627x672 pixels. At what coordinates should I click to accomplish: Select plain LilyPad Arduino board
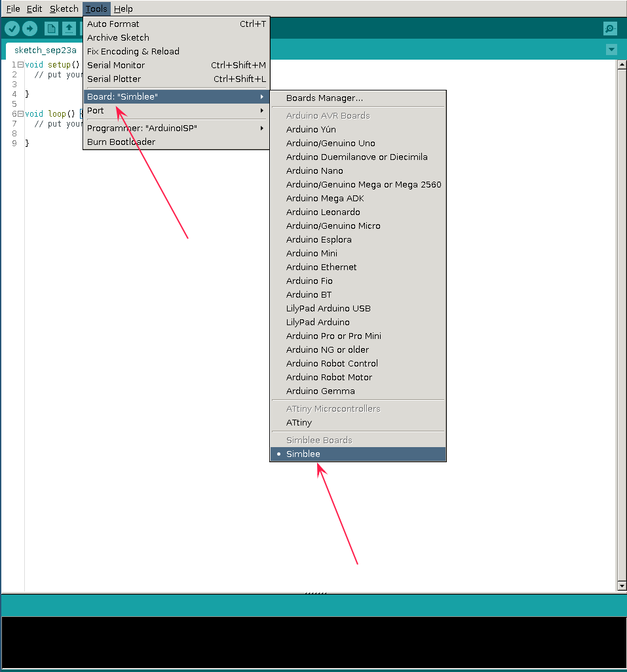point(358,322)
